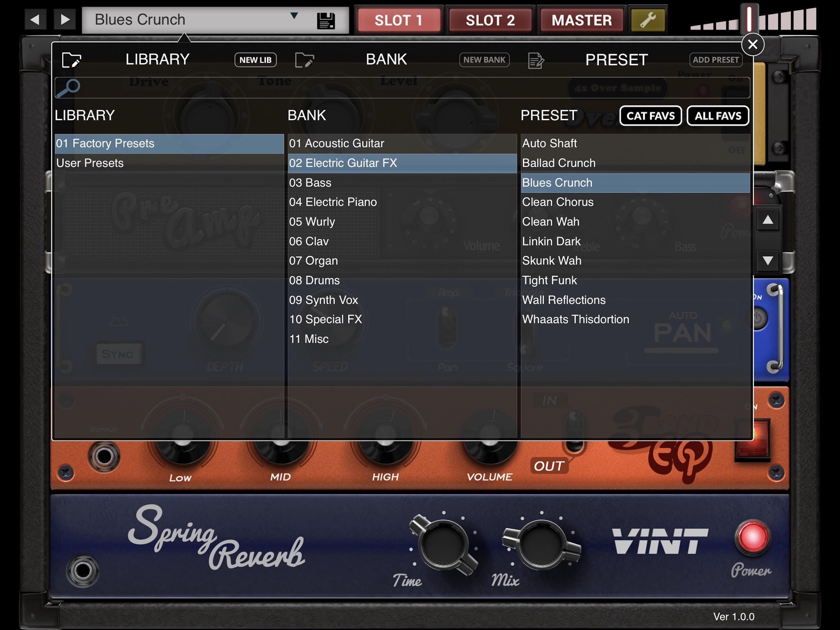The height and width of the screenshot is (630, 840).
Task: Click the ADD PRESET button
Action: point(715,60)
